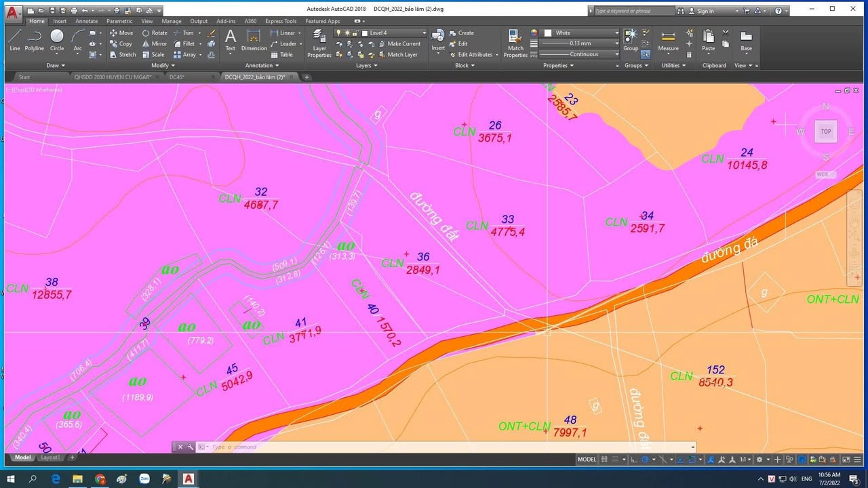Toggle ortho mode in status bar
Image resolution: width=868 pixels, height=488 pixels.
pos(634,460)
